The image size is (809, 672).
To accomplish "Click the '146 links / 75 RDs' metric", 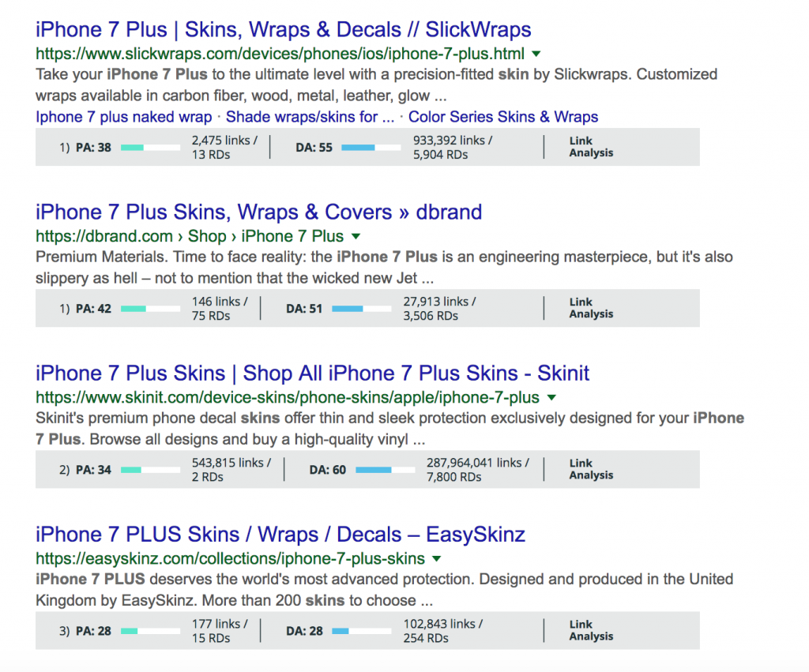I will coord(220,309).
